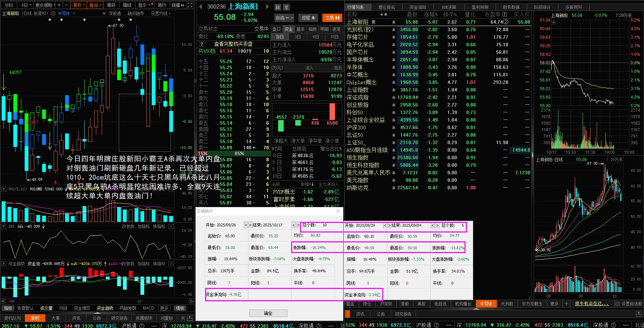The width and height of the screenshot is (644, 328).
Task: Click the 融 margin badge
Action: 278,7
